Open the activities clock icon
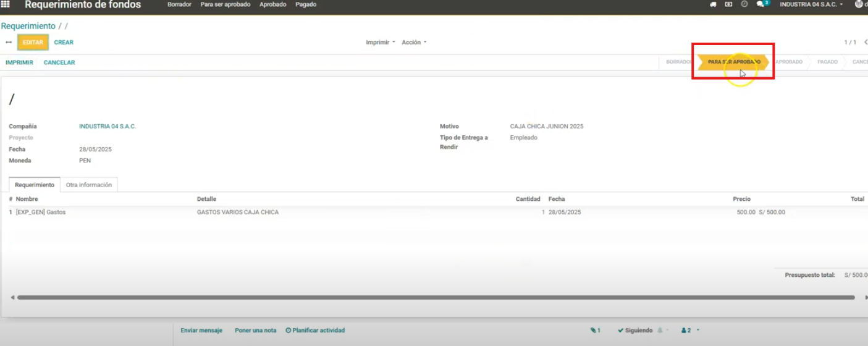 click(x=744, y=4)
